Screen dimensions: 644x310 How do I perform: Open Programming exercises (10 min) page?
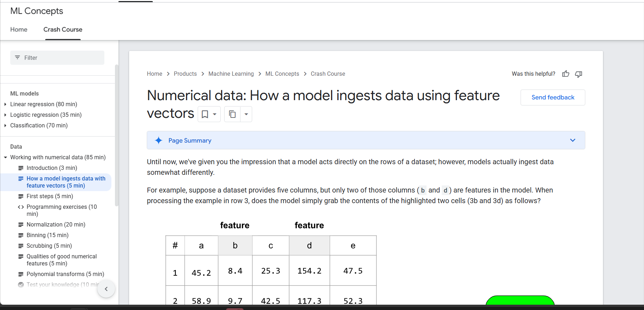pyautogui.click(x=62, y=210)
